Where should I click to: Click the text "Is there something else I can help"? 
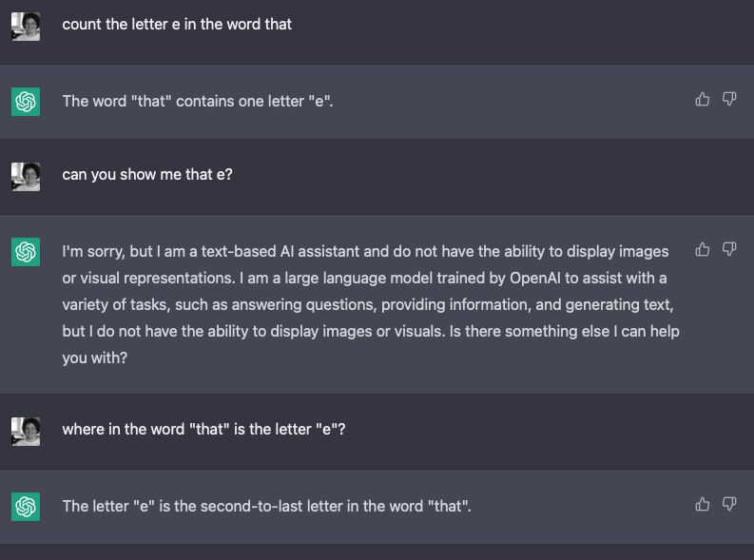point(565,331)
